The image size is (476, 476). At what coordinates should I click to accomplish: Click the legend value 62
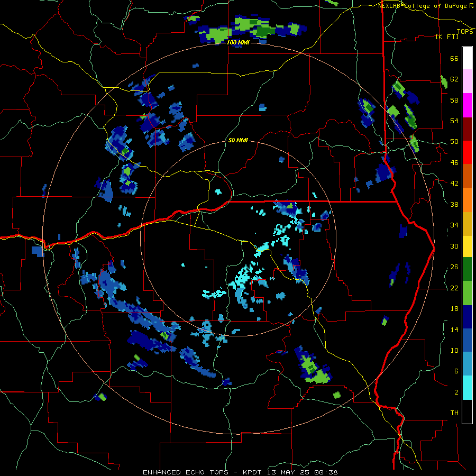[454, 79]
